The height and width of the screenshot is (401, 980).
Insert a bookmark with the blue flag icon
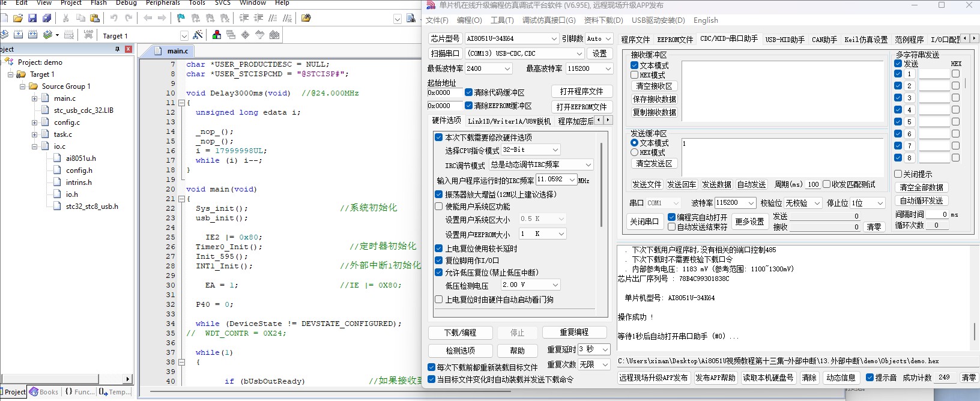[181, 18]
